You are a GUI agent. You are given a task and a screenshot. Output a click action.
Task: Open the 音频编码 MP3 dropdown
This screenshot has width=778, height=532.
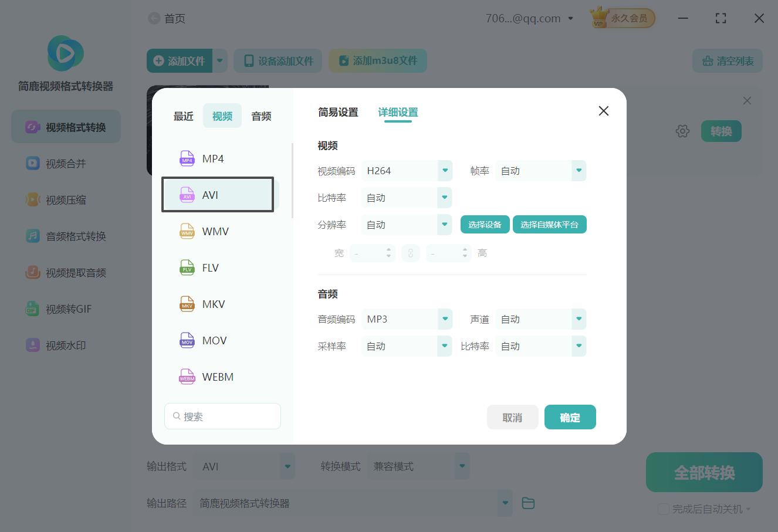[x=407, y=318]
